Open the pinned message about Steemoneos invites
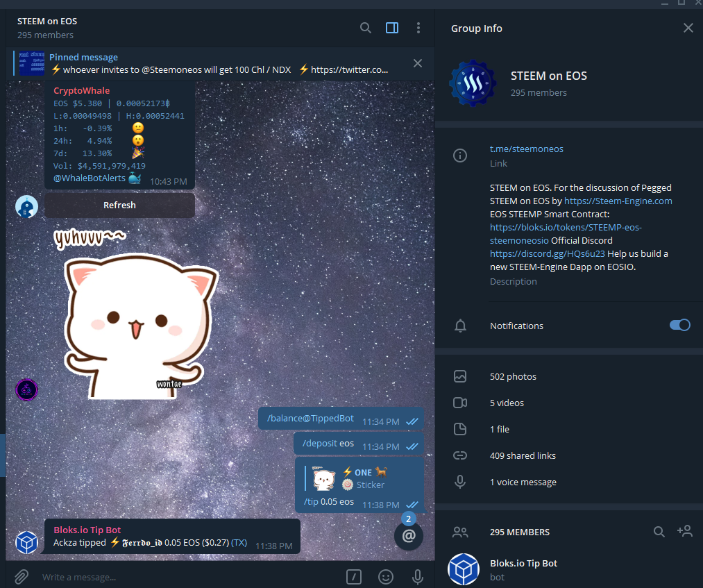The height and width of the screenshot is (588, 703). [x=219, y=64]
